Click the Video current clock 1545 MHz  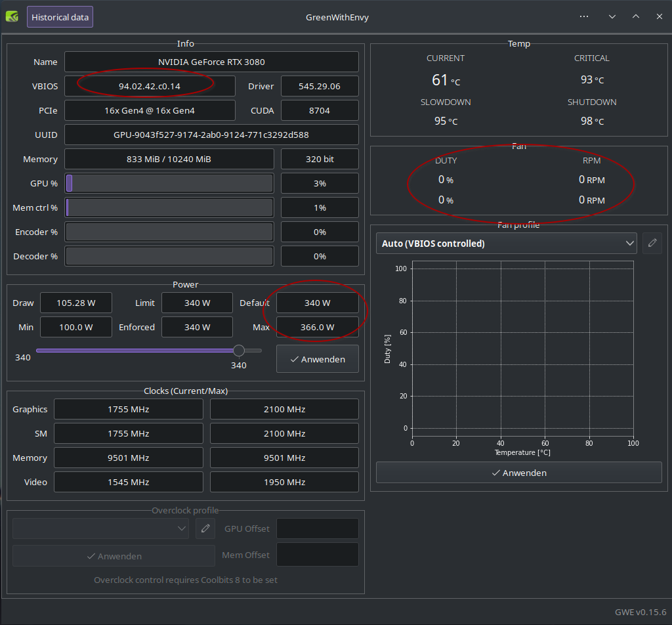pyautogui.click(x=129, y=482)
